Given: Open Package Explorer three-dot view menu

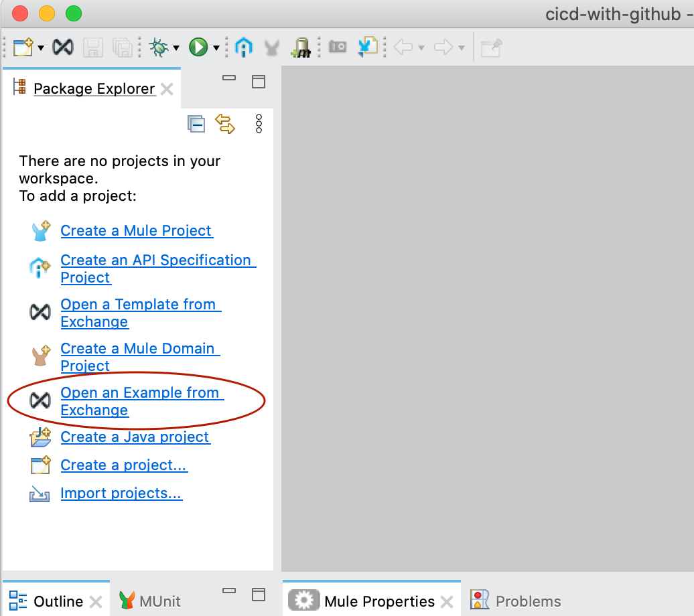Looking at the screenshot, I should [x=259, y=124].
